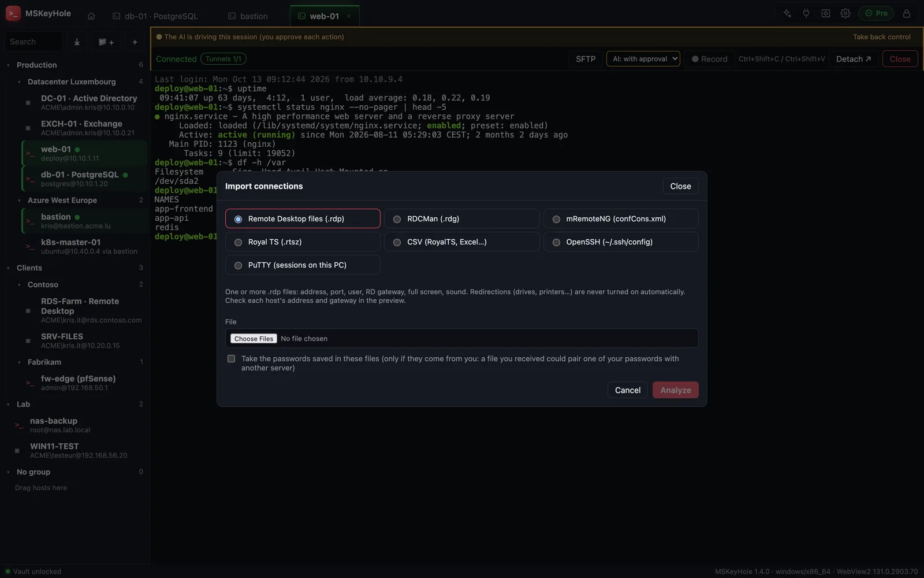Add a new host with plus icon
The image size is (924, 578).
(x=135, y=42)
